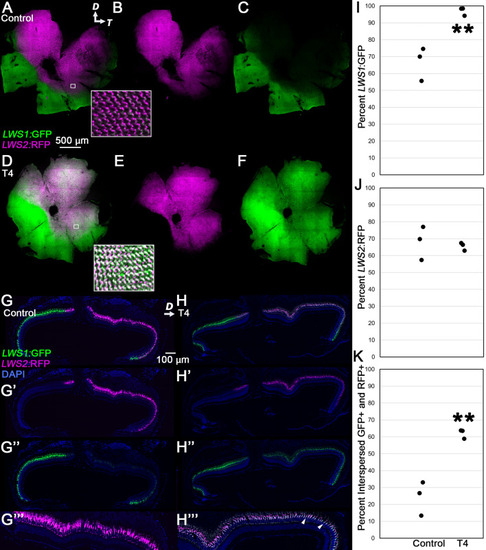Click the T4 axis label under graph K

point(463,543)
